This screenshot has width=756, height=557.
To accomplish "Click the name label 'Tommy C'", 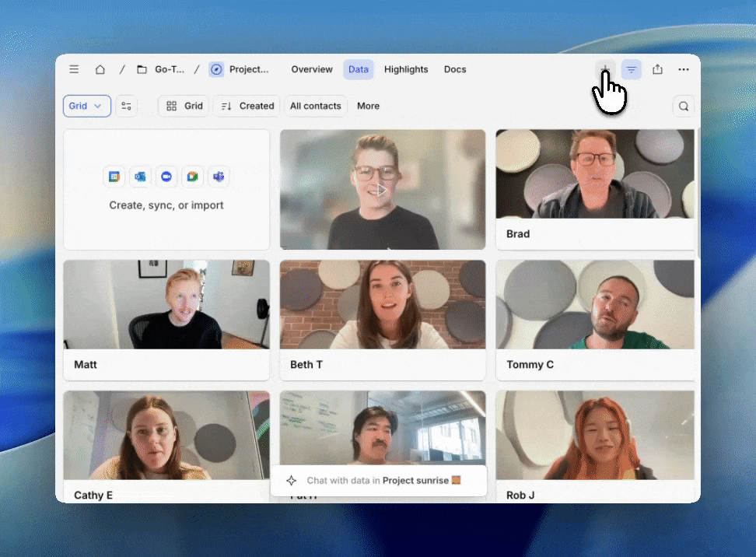I will (x=530, y=365).
